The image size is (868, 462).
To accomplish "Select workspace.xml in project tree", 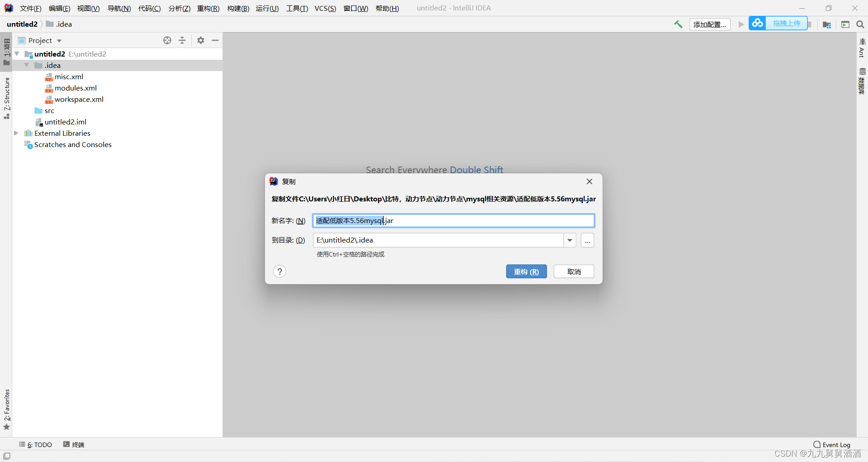I will [x=79, y=99].
